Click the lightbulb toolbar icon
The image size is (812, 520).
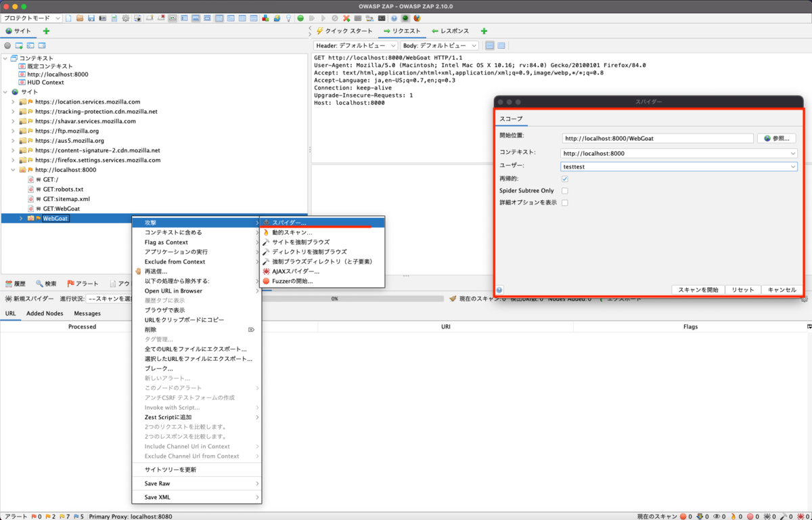pyautogui.click(x=288, y=18)
